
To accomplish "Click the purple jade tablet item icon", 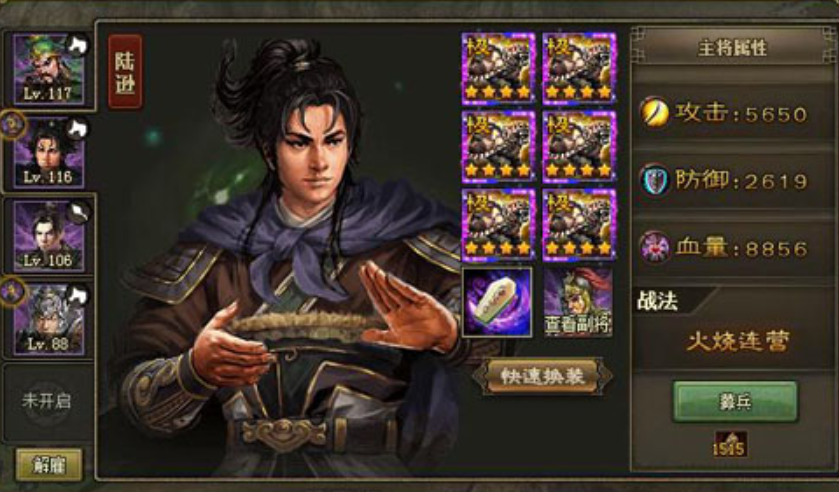I will click(x=497, y=302).
